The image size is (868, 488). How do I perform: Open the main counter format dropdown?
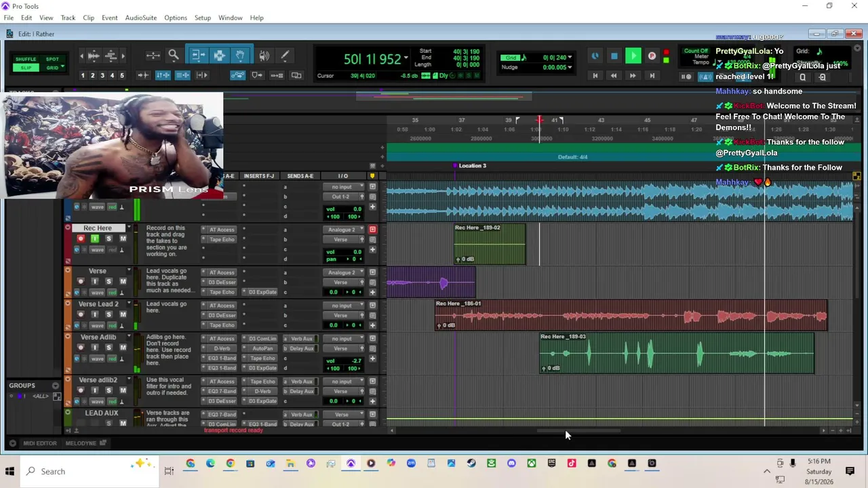coord(406,58)
